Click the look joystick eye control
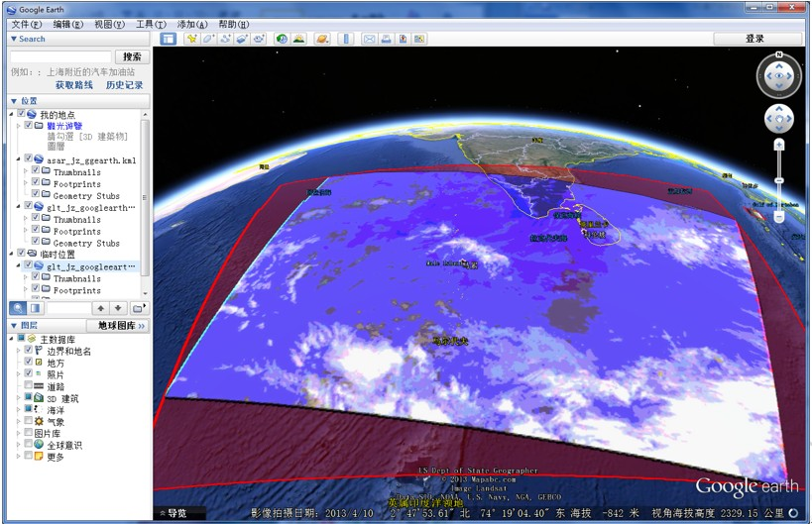Viewport: 812px width, 524px height. point(779,76)
